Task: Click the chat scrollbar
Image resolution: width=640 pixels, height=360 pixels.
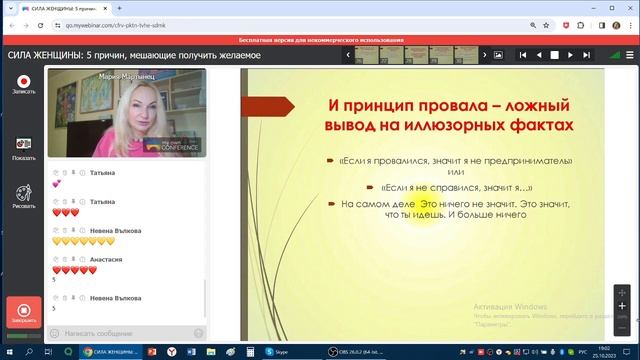Action: (x=204, y=298)
